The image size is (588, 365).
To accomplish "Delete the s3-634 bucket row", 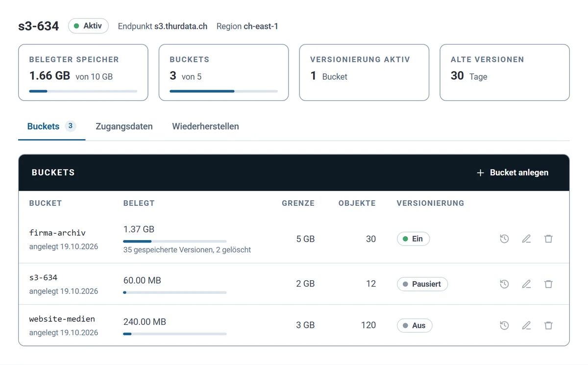I will click(548, 284).
